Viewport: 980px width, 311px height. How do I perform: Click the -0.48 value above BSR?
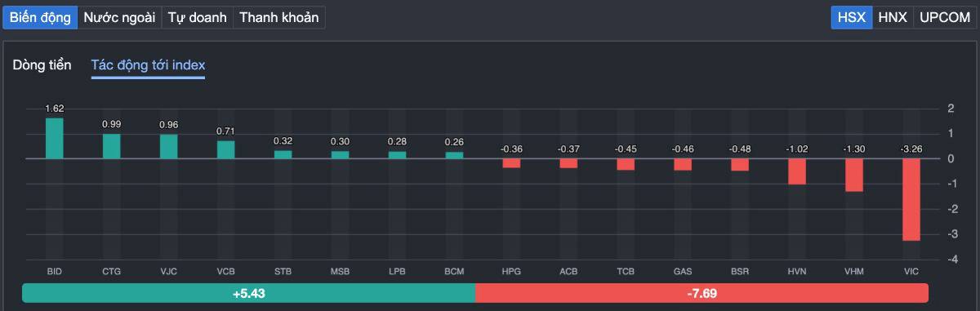pyautogui.click(x=740, y=149)
